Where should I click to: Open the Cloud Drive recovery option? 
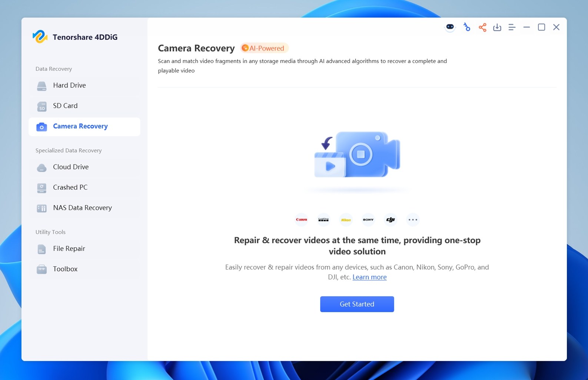[84, 167]
